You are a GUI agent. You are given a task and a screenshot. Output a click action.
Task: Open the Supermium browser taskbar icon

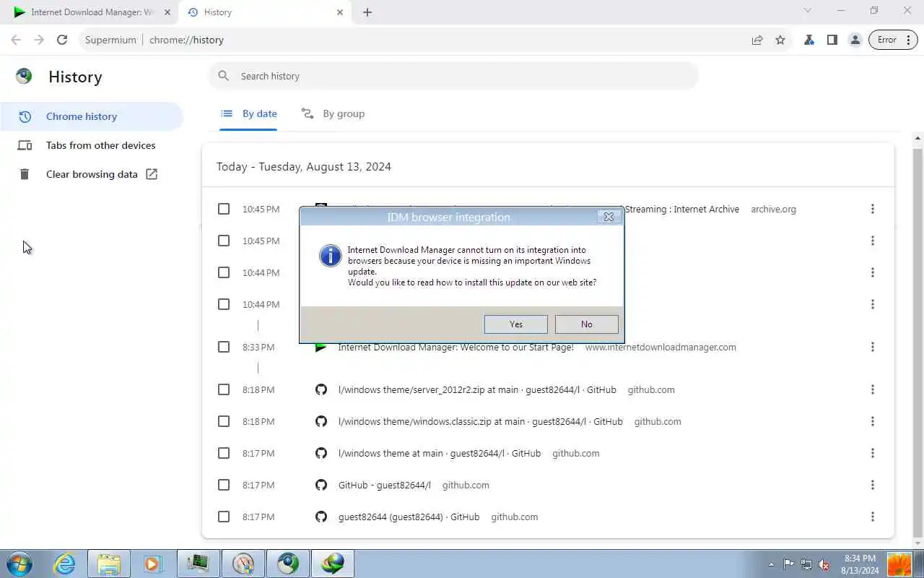pos(288,564)
